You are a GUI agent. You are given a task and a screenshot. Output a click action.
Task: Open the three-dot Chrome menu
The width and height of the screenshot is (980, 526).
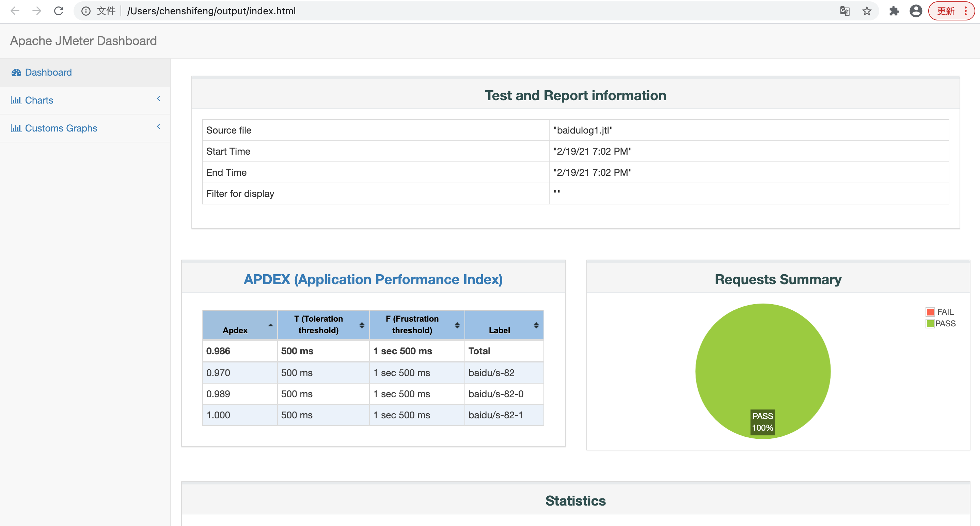pyautogui.click(x=966, y=11)
